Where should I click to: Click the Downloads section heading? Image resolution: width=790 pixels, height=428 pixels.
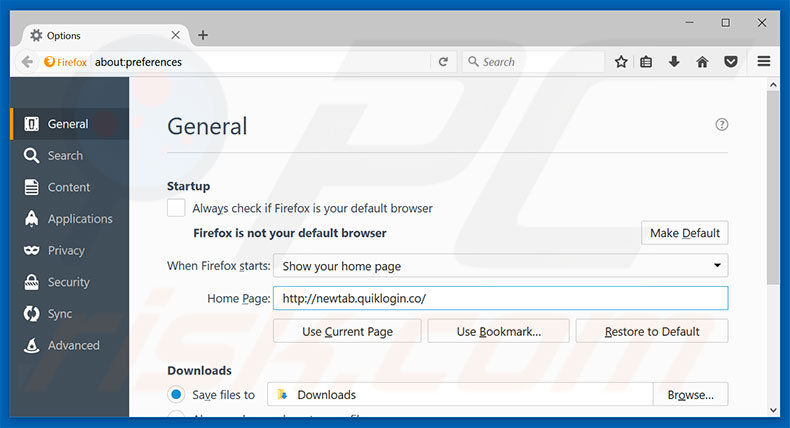(200, 371)
